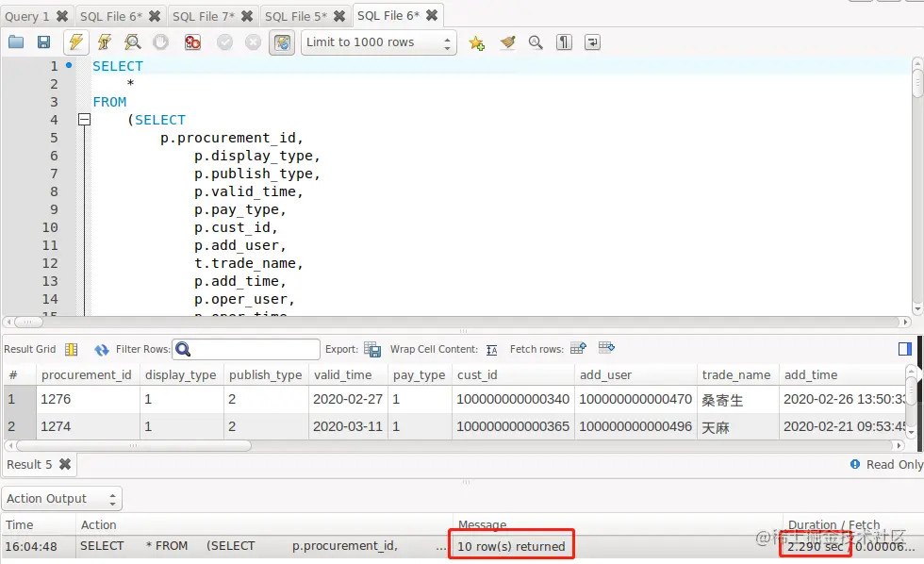Sort by display_type column header
Screen dimensions: 924x564
pos(181,374)
